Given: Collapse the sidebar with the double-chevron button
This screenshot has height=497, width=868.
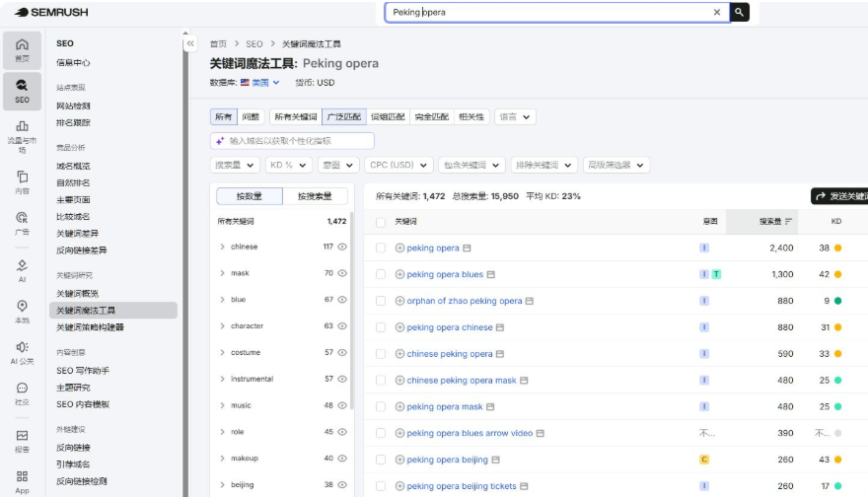Looking at the screenshot, I should [x=189, y=43].
